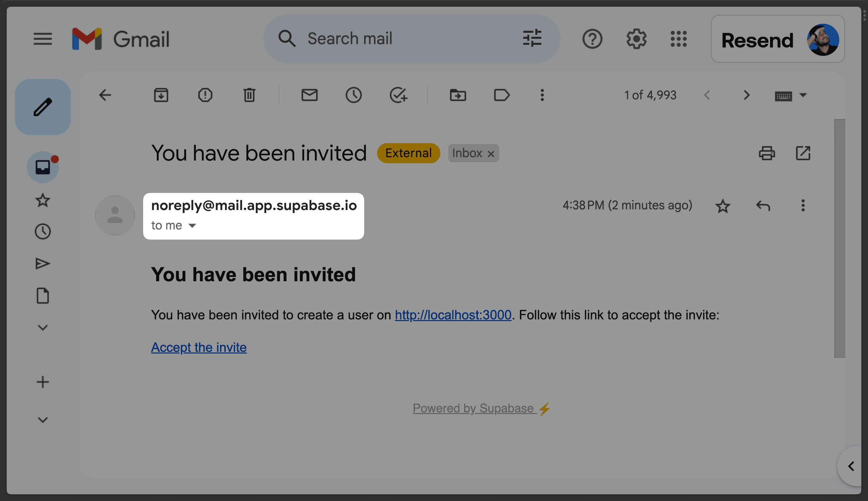Image resolution: width=868 pixels, height=501 pixels.
Task: Delete this email
Action: pyautogui.click(x=249, y=95)
